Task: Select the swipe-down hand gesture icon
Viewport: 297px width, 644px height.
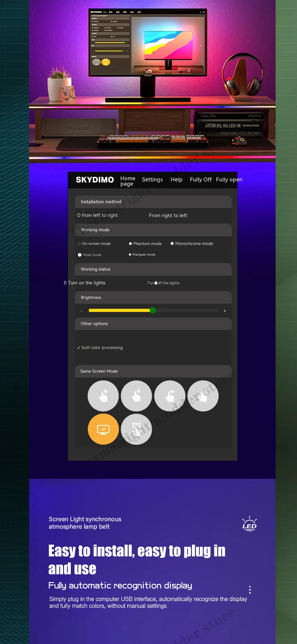Action: tap(136, 396)
